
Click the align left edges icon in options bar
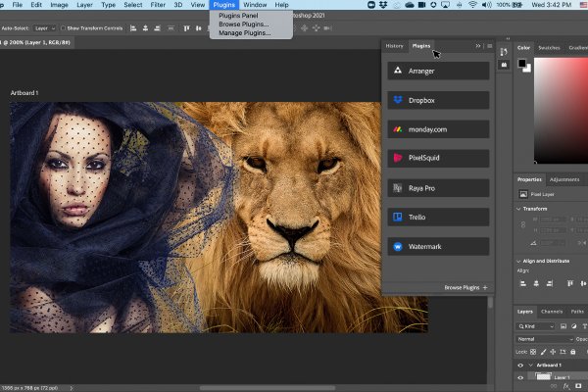[x=133, y=28]
